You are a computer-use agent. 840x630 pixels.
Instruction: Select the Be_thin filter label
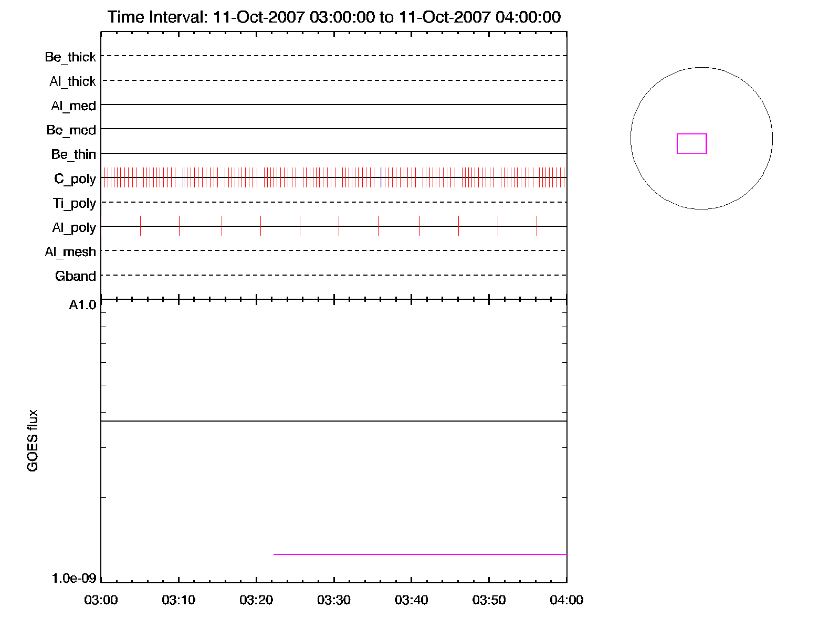tap(73, 154)
